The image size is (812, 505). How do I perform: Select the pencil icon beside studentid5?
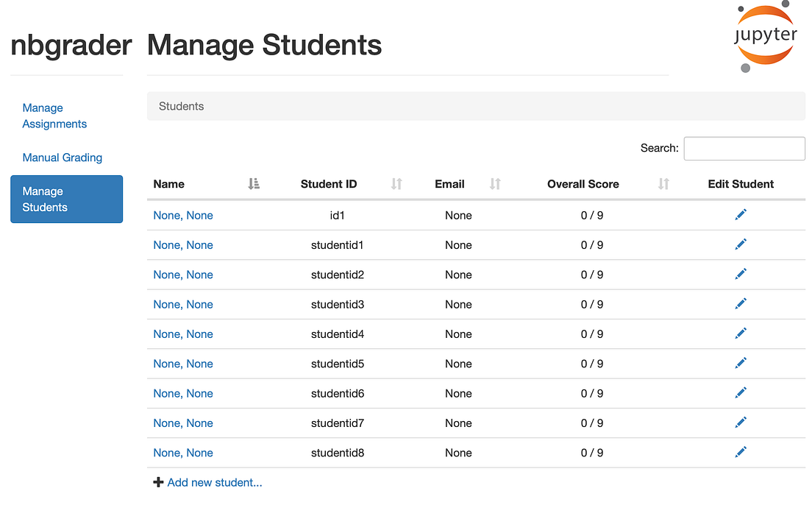click(x=741, y=363)
